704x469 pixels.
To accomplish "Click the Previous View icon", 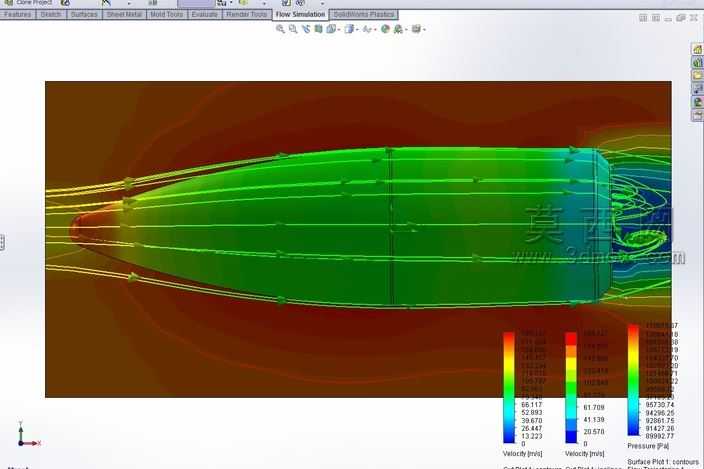I will point(306,29).
